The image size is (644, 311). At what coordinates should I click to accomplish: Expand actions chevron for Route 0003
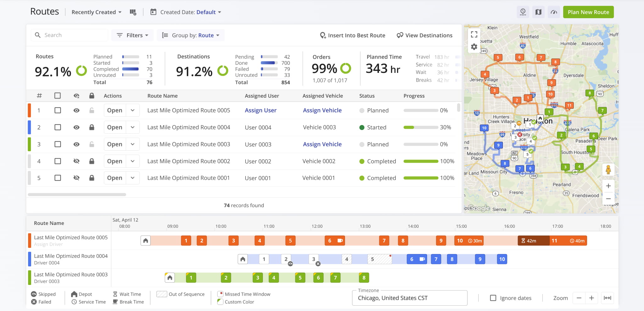click(133, 144)
